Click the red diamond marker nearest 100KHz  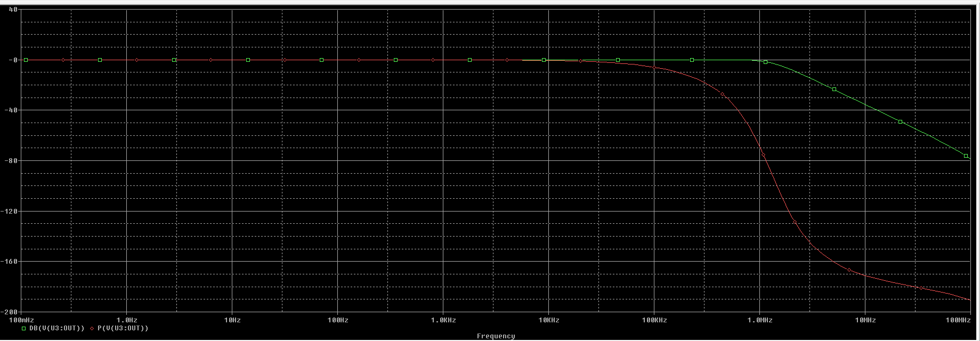click(654, 68)
